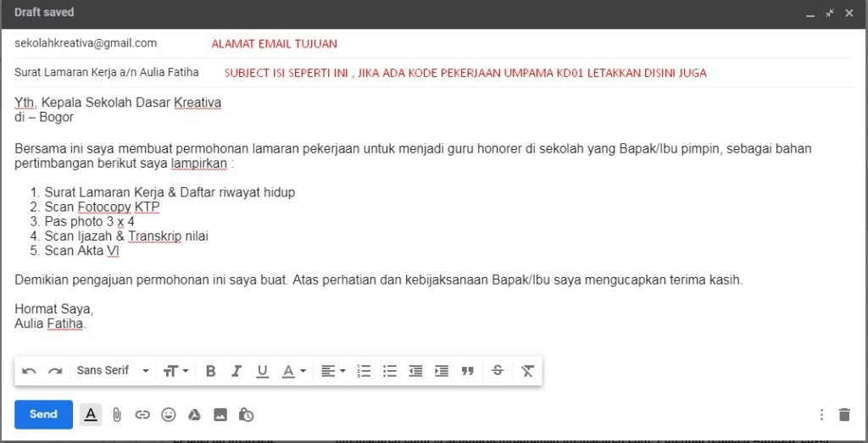
Task: Toggle confidential mode
Action: point(247,414)
